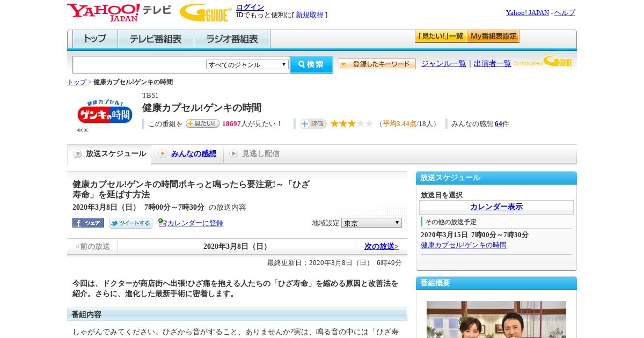
Task: Click the 18697 want-to-watch count
Action: (231, 124)
